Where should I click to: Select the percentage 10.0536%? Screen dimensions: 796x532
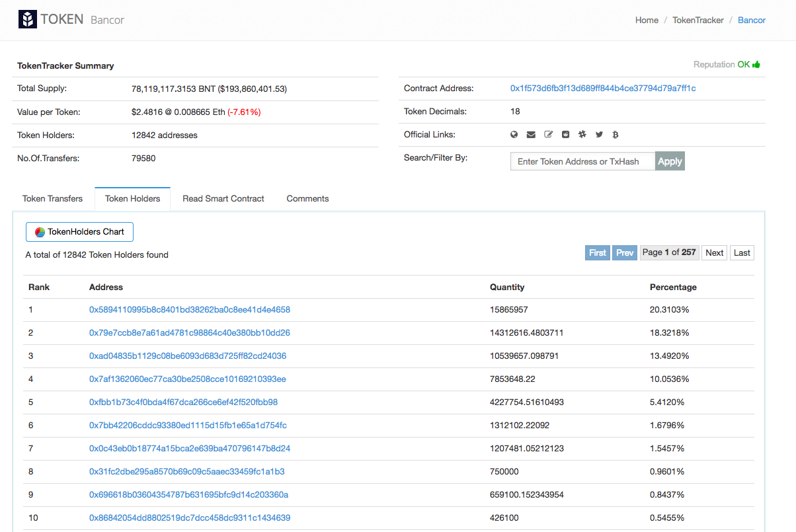pyautogui.click(x=670, y=379)
